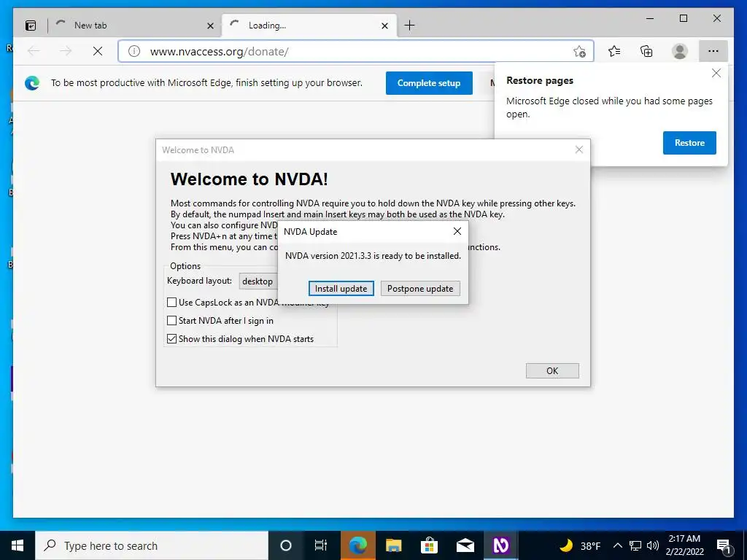Click the address bar URL field
Viewport: 747px width, 560px height.
pyautogui.click(x=357, y=51)
